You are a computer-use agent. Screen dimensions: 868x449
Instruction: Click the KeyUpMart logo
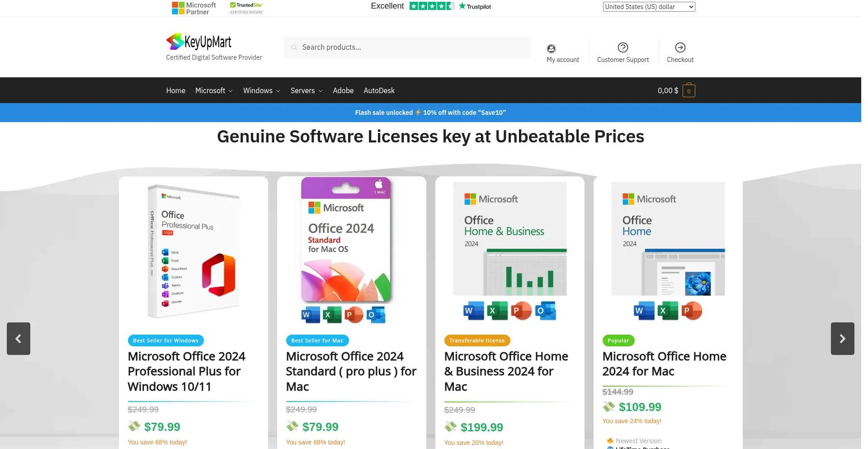(x=199, y=42)
